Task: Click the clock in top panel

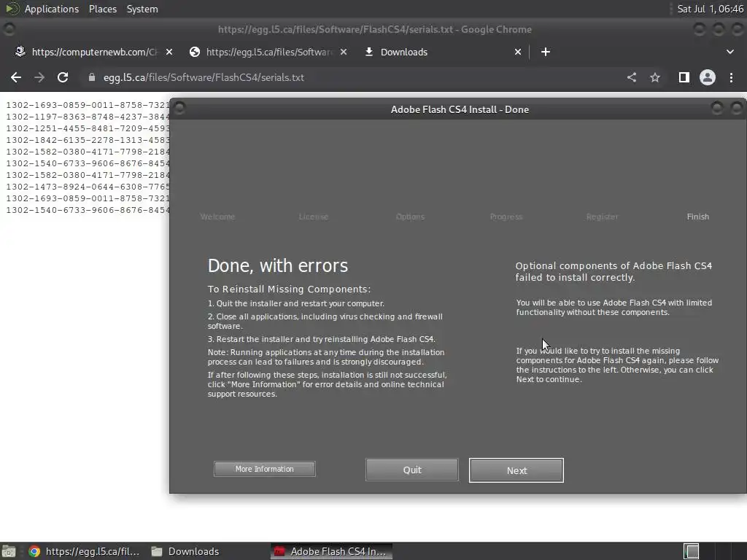Action: (x=710, y=9)
